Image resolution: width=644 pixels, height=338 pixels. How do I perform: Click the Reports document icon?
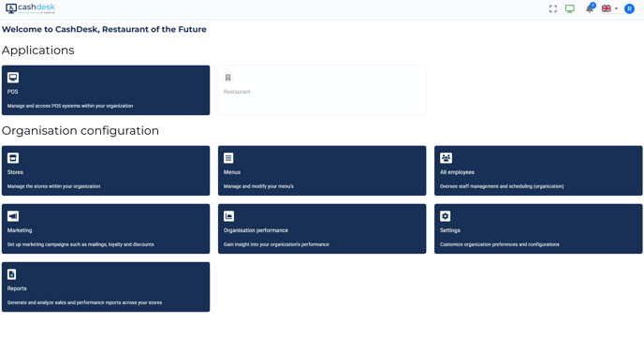12,274
